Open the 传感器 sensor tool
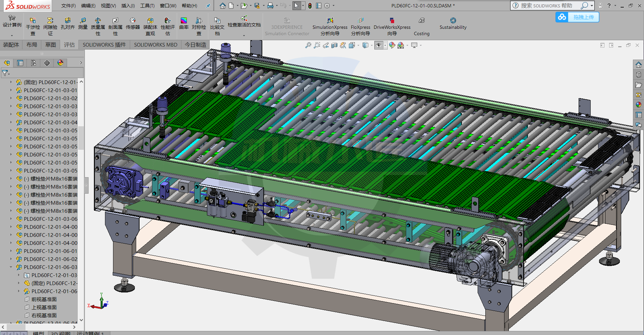The height and width of the screenshot is (335, 644). pos(132,23)
